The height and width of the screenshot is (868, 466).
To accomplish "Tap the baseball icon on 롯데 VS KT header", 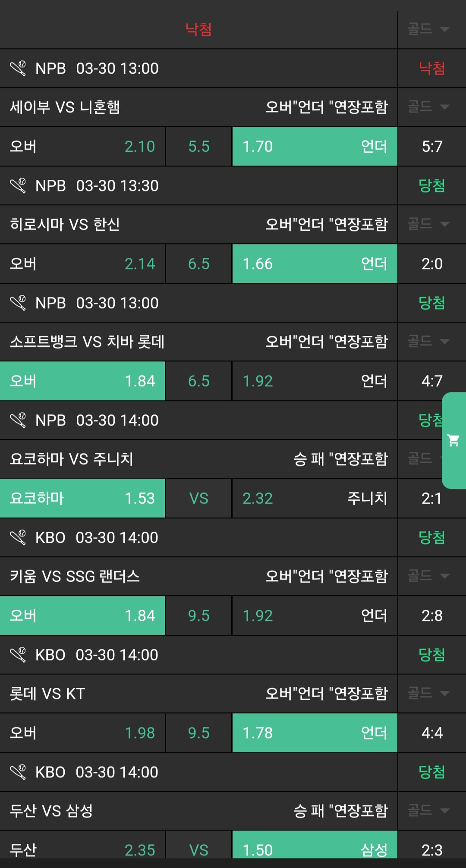I will (18, 655).
